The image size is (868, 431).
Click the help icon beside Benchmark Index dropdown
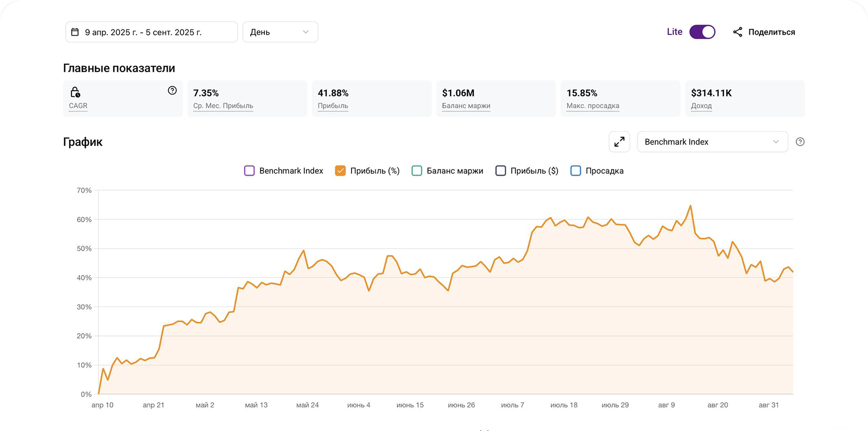click(800, 142)
